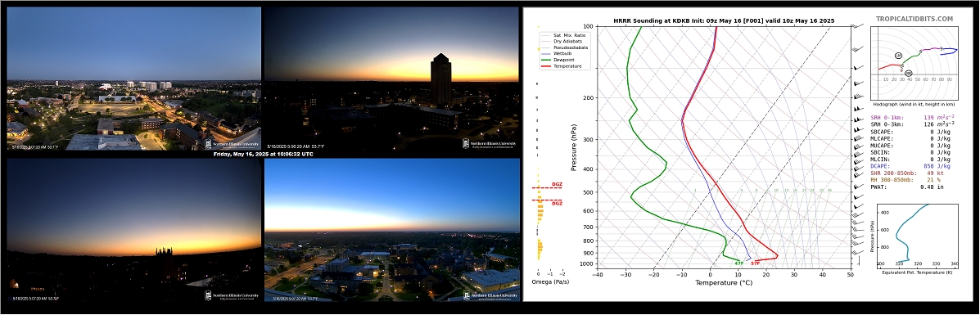Click the LM storm motion marker on hodograph
The width and height of the screenshot is (980, 315).
pos(898,56)
